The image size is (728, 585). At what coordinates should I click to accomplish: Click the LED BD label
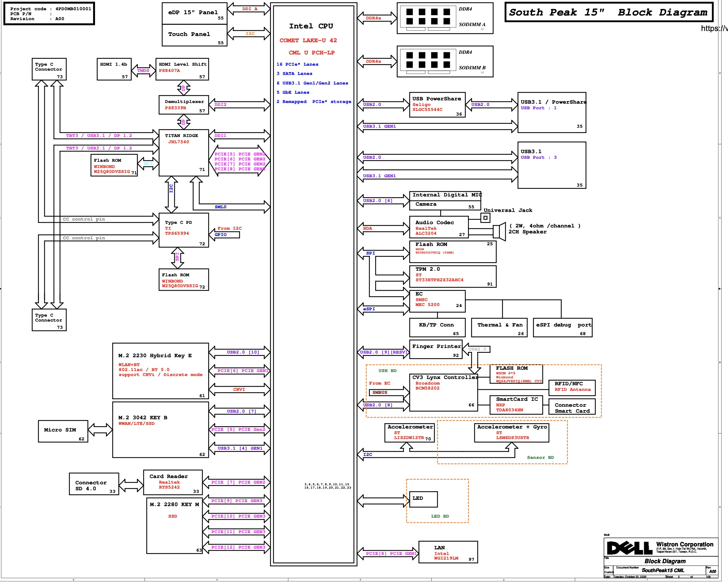pos(440,516)
